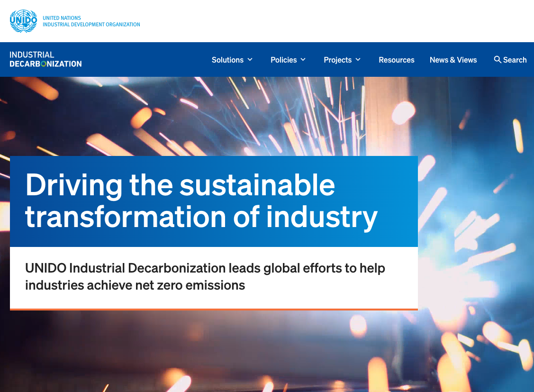Image resolution: width=534 pixels, height=392 pixels.
Task: Click the INDUSTRIAL DEVELOPMENT ORGANIZATION text link
Action: pos(91,25)
